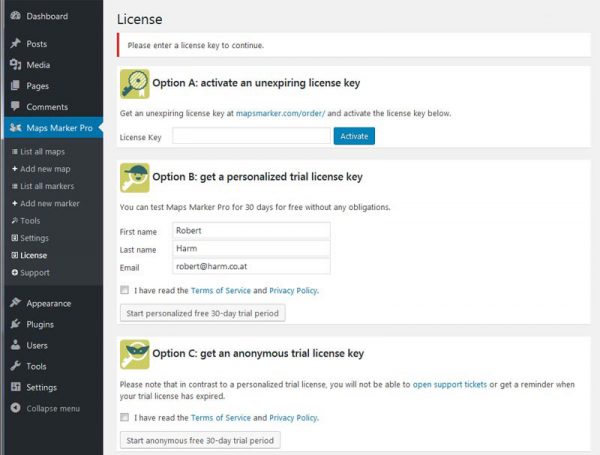Click the Comments speech bubble icon
This screenshot has width=600, height=455.
tap(15, 106)
